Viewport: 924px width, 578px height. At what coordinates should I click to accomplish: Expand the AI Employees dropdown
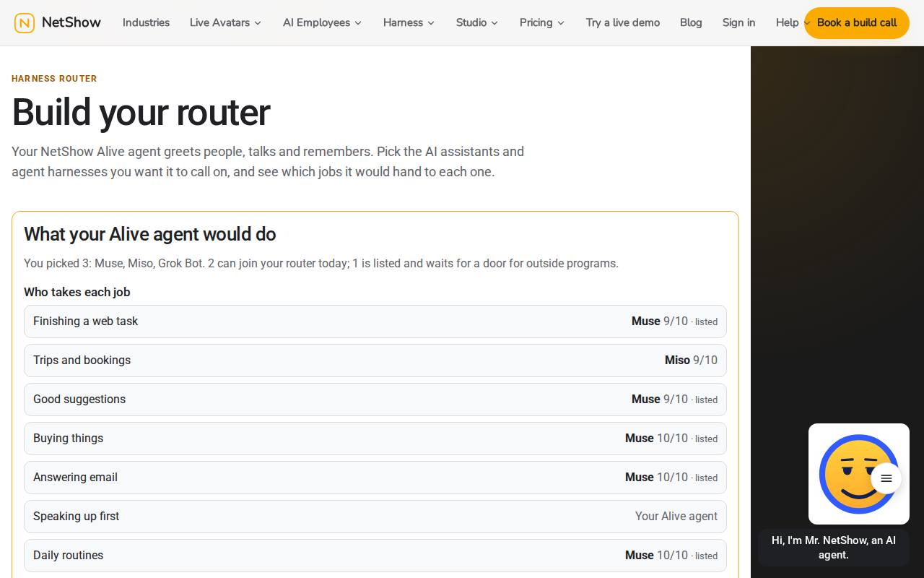coord(322,22)
